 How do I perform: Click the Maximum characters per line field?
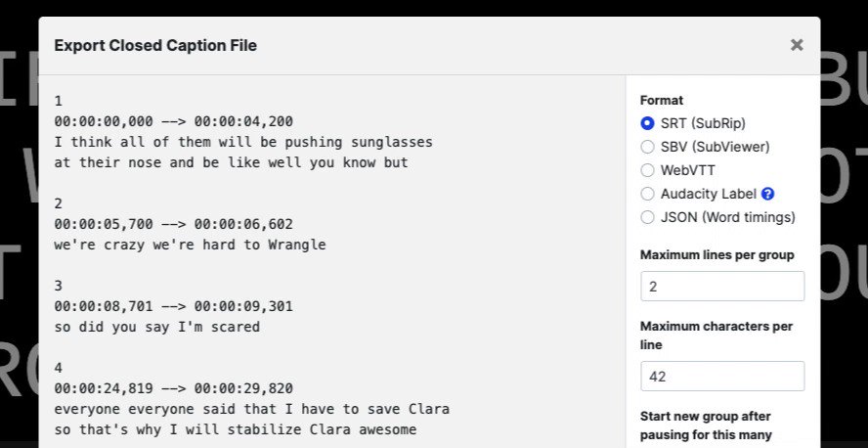[x=722, y=377]
